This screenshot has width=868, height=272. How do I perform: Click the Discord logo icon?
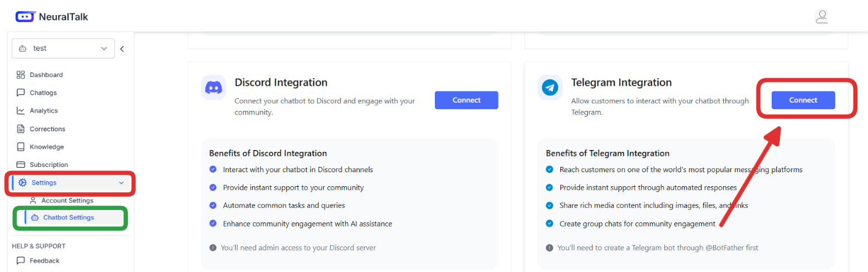(x=214, y=88)
